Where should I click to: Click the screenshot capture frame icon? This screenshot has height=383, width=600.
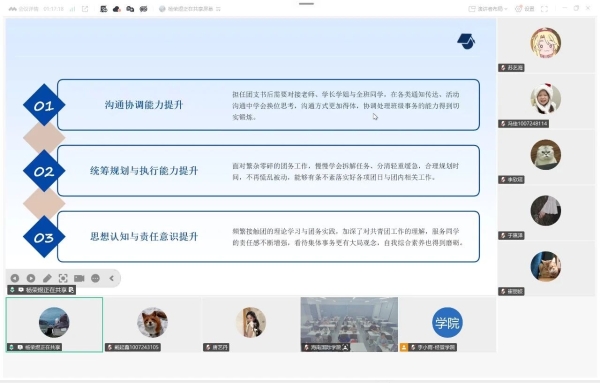63,278
